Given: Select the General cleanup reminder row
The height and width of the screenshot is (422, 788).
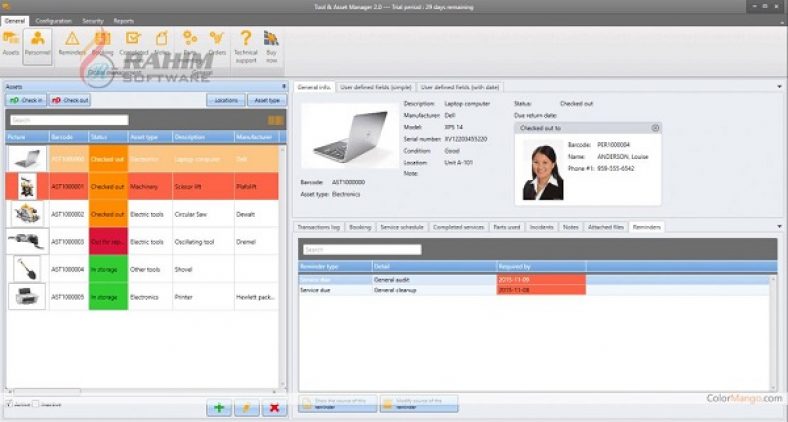Looking at the screenshot, I should tap(535, 290).
